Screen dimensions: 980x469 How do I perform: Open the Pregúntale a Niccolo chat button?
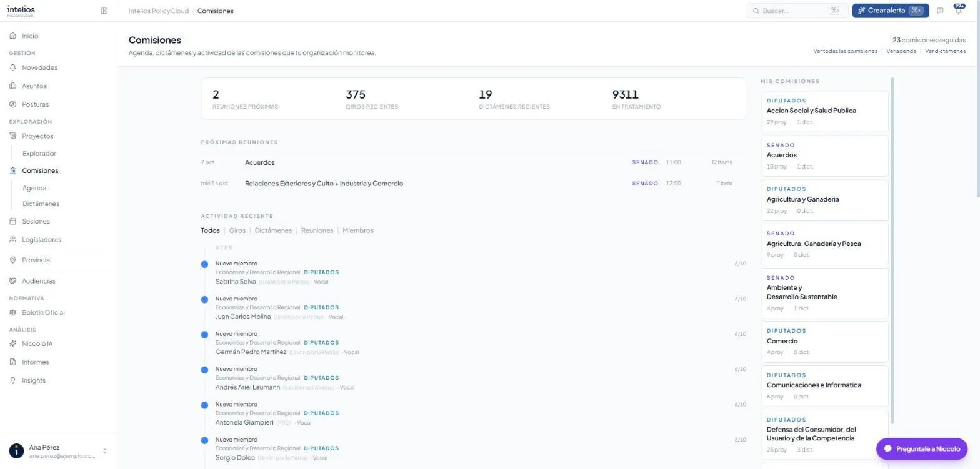click(x=922, y=448)
